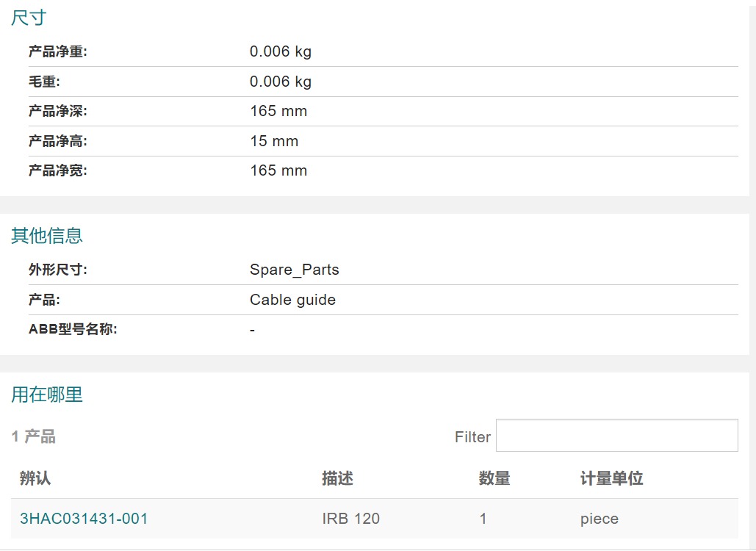Sort by the 计量单位 column header
This screenshot has width=756, height=551.
611,478
